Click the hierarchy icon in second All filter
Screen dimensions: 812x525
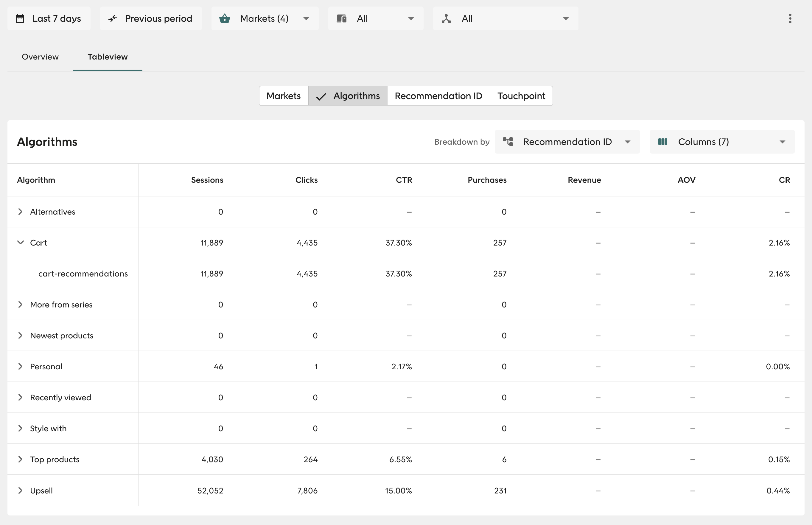[446, 18]
